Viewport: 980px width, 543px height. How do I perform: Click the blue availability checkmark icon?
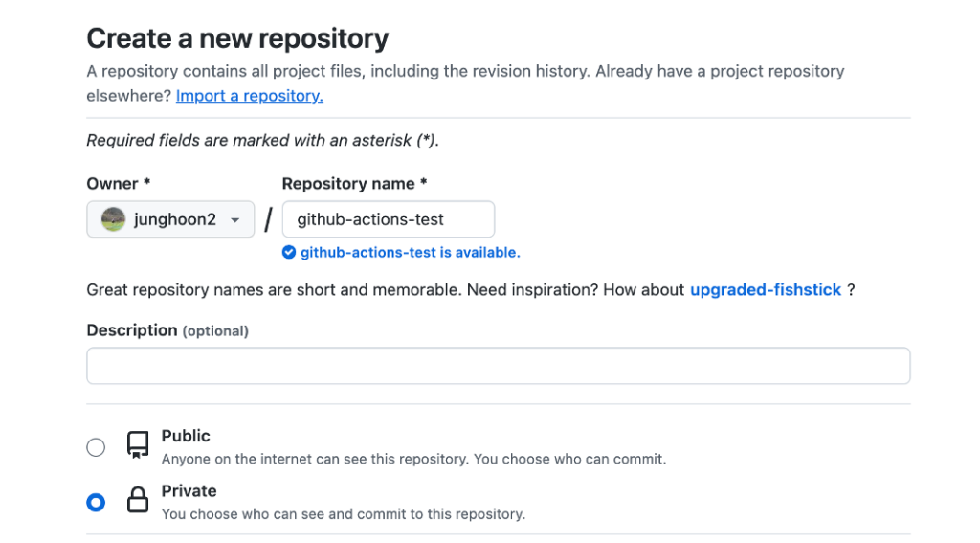coord(289,253)
